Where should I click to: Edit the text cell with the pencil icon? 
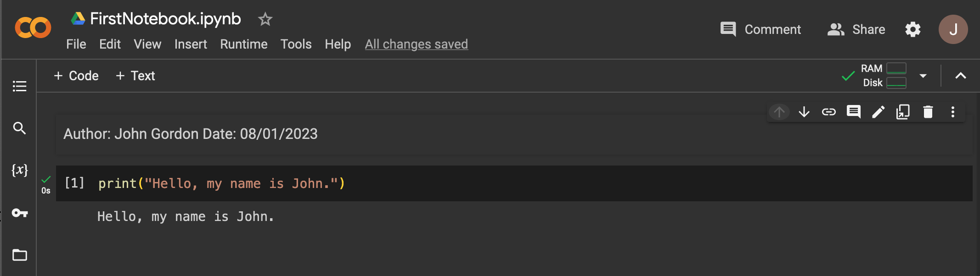(x=879, y=112)
